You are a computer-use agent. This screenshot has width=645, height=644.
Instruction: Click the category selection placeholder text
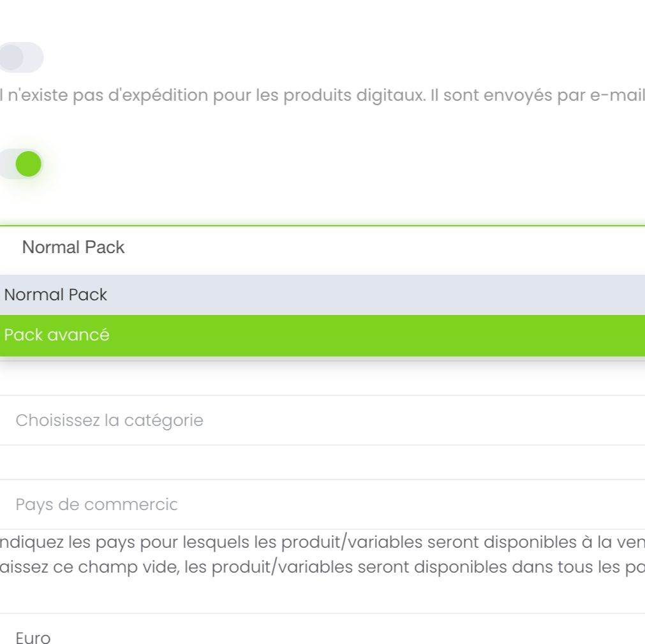tap(109, 420)
